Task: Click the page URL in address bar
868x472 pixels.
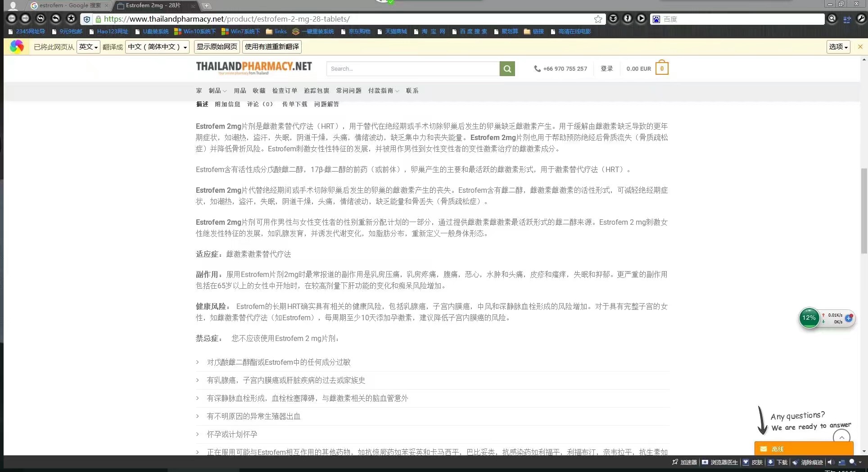Action: (227, 19)
